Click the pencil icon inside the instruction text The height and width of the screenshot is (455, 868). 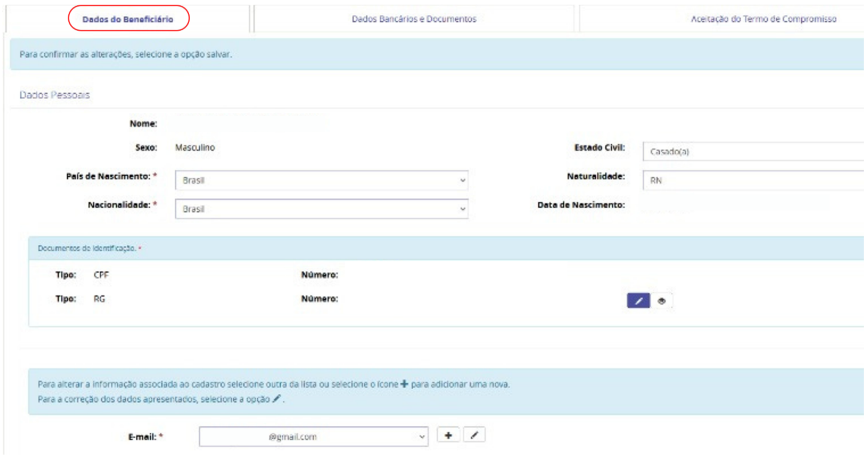277,399
